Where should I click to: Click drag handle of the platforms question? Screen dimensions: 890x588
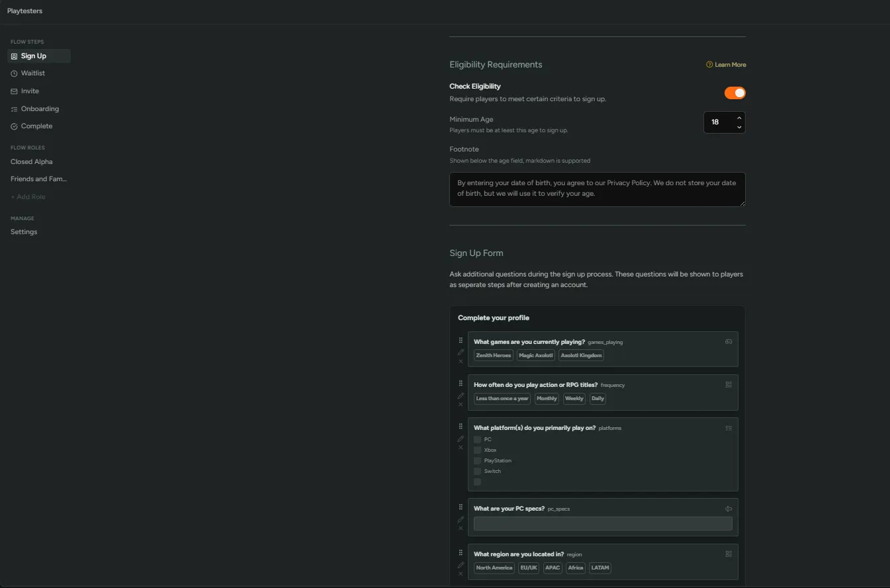coord(461,427)
